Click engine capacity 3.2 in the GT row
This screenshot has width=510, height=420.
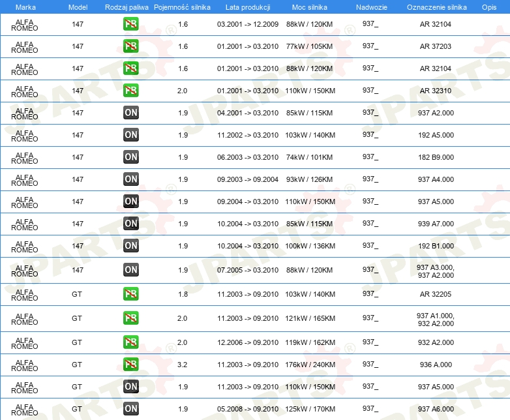point(182,365)
